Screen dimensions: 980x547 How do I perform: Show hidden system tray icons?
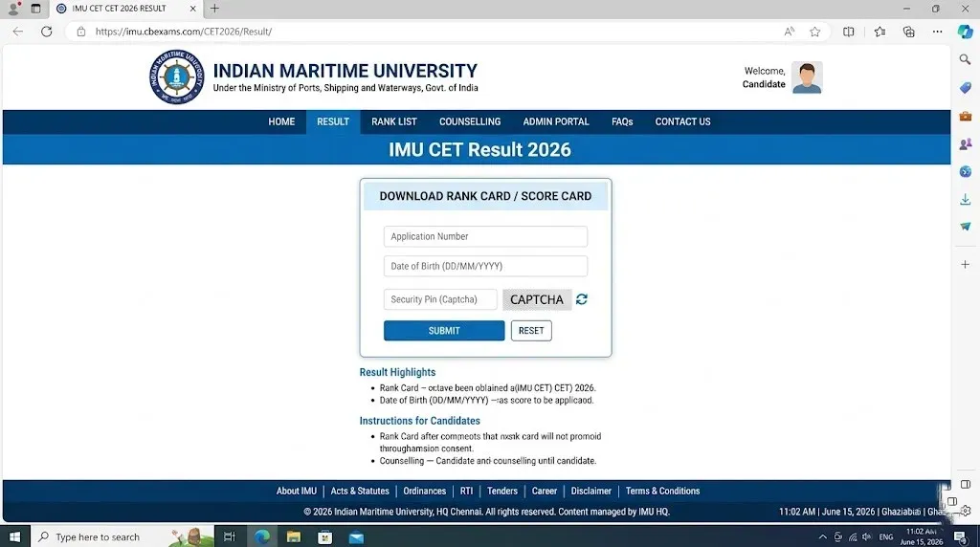822,537
